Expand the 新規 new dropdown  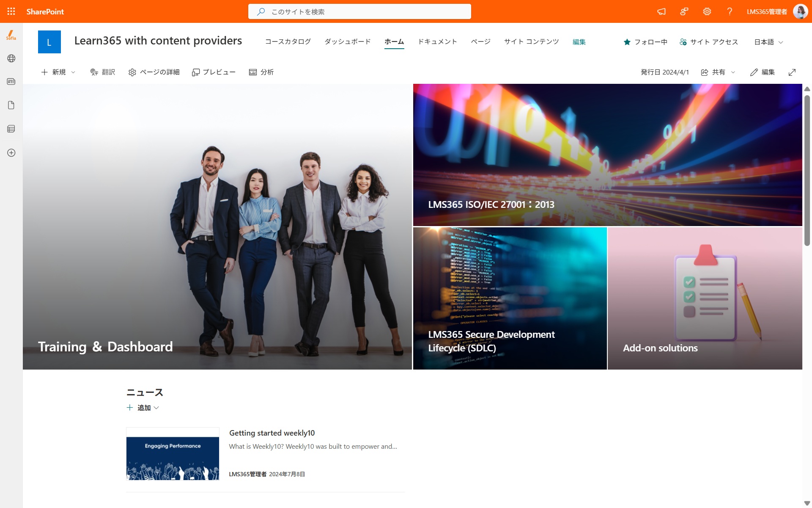tap(58, 72)
